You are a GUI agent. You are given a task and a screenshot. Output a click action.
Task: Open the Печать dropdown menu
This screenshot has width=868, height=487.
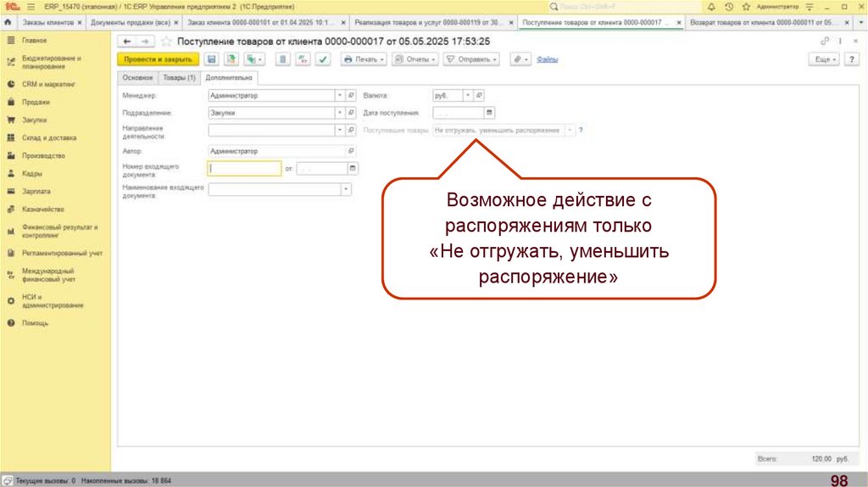tap(364, 59)
